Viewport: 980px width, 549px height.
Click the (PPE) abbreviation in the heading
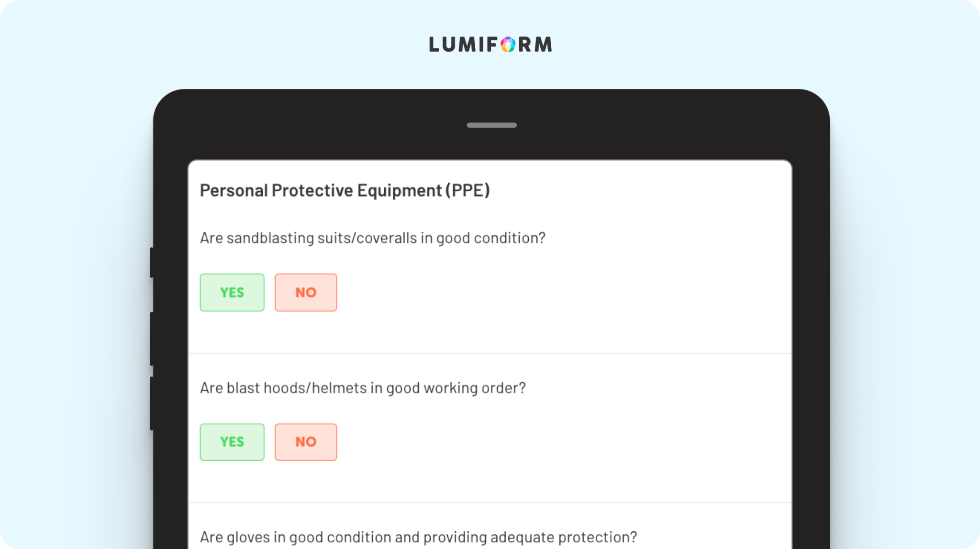pyautogui.click(x=468, y=190)
